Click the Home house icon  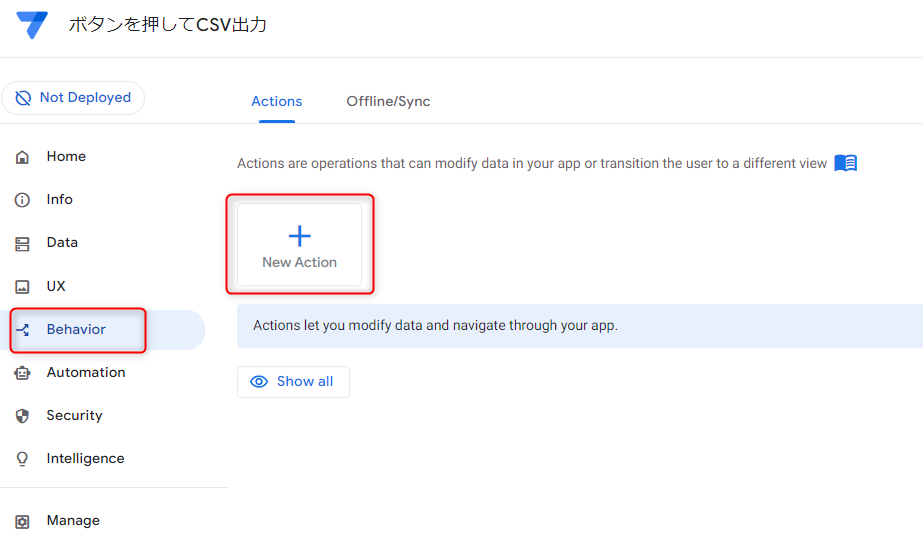point(22,157)
